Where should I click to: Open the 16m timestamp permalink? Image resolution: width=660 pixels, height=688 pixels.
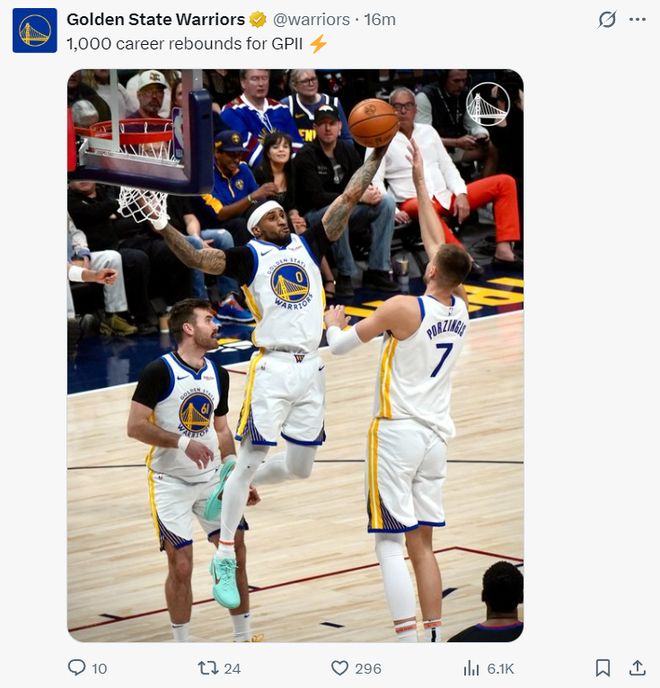click(380, 19)
